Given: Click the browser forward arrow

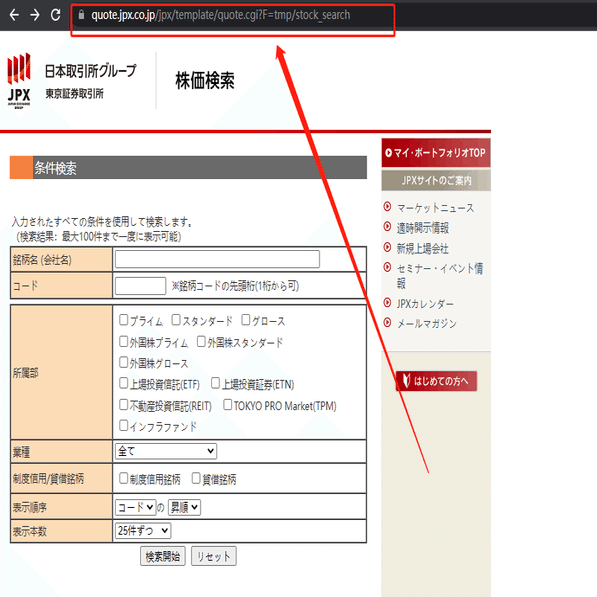Looking at the screenshot, I should (35, 15).
